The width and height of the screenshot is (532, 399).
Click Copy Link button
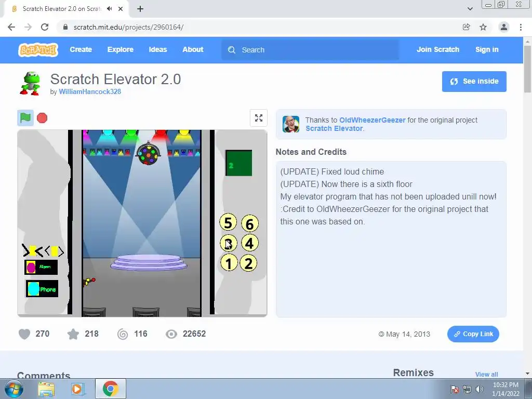coord(473,334)
